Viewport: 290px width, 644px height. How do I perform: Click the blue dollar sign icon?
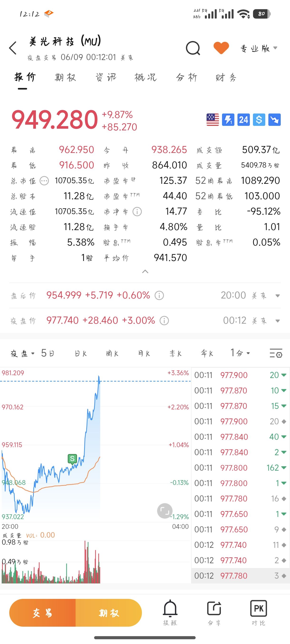pyautogui.click(x=259, y=119)
